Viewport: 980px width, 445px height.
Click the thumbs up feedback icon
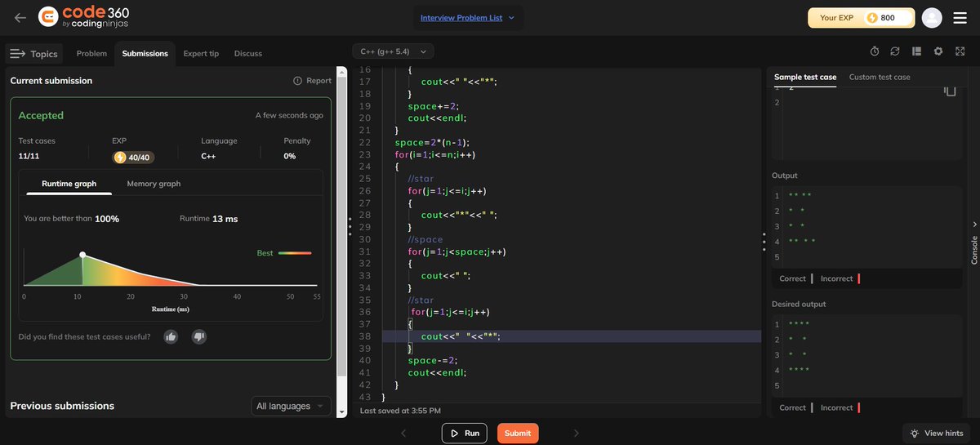(x=171, y=336)
